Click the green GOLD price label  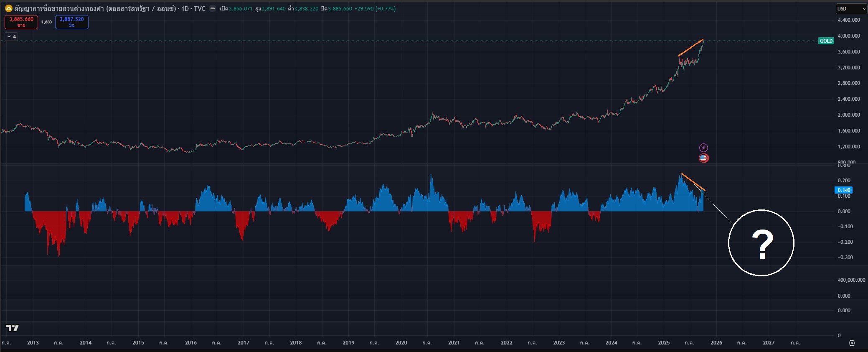pos(826,41)
